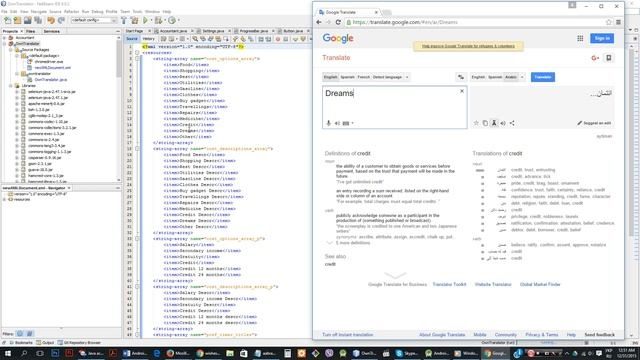The image size is (640, 360).
Task: Collapse OwnTranslator project node
Action: point(4,44)
